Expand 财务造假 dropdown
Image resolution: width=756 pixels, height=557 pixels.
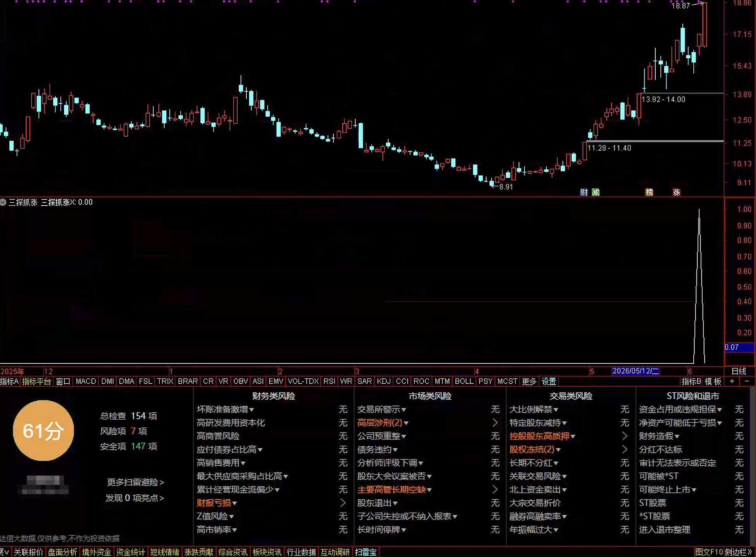(677, 437)
